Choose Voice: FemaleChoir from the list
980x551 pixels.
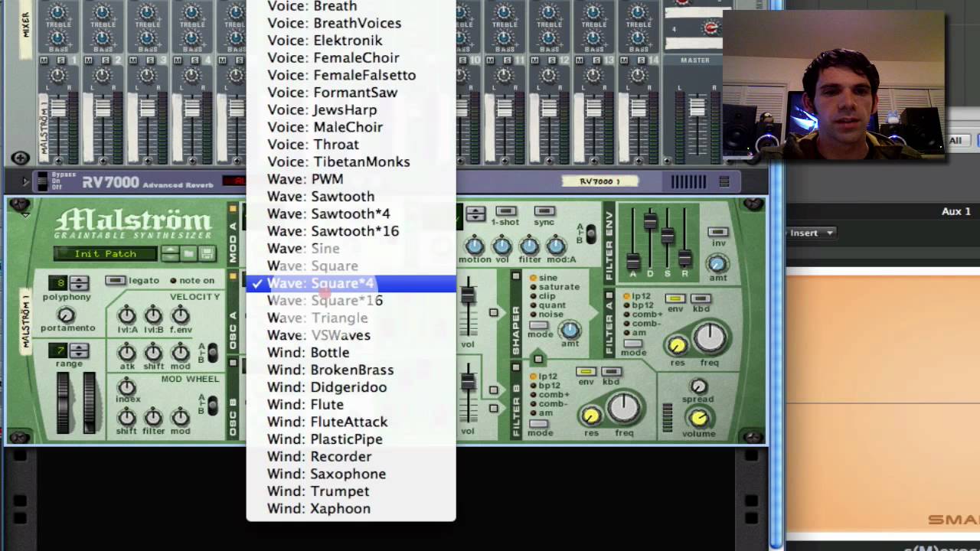[351, 57]
